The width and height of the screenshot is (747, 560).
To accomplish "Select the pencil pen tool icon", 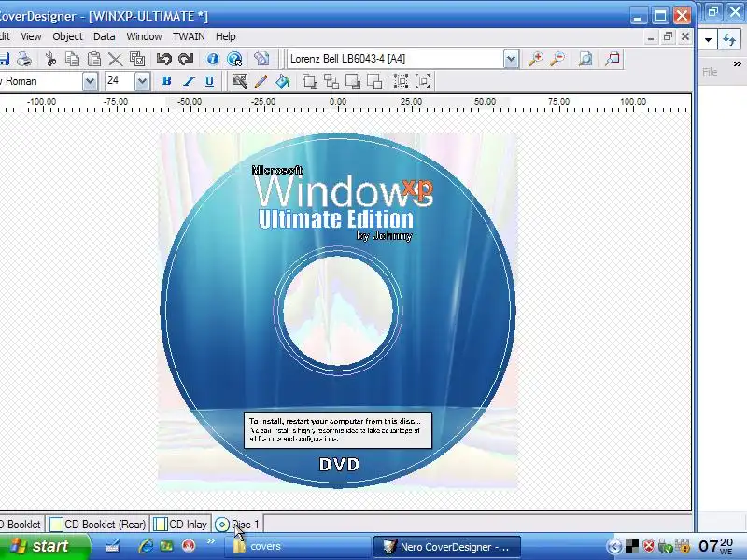I will point(261,81).
